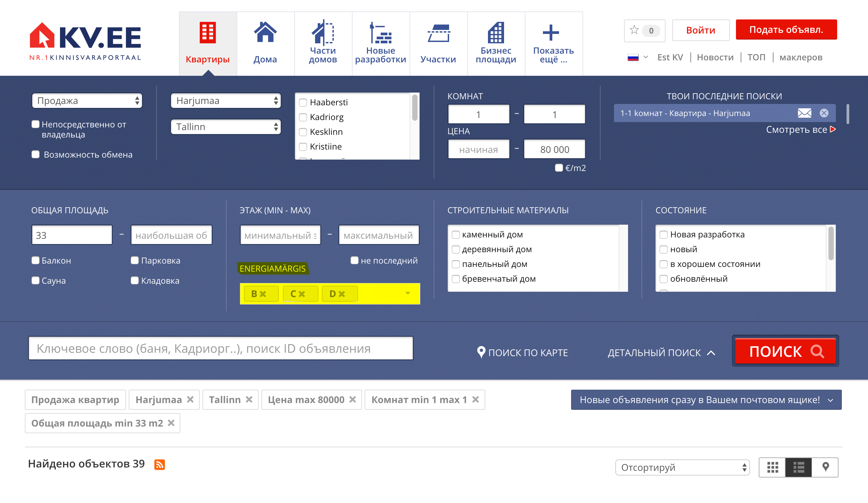This screenshot has height=503, width=868.
Task: Select the Части домов tab
Action: [323, 44]
